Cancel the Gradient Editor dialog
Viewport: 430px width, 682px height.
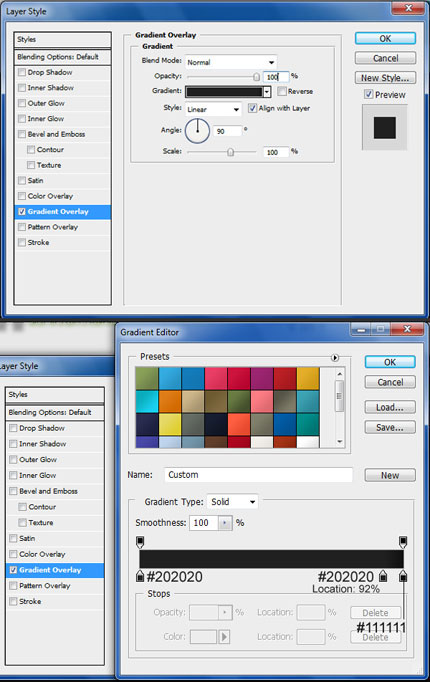[x=390, y=382]
